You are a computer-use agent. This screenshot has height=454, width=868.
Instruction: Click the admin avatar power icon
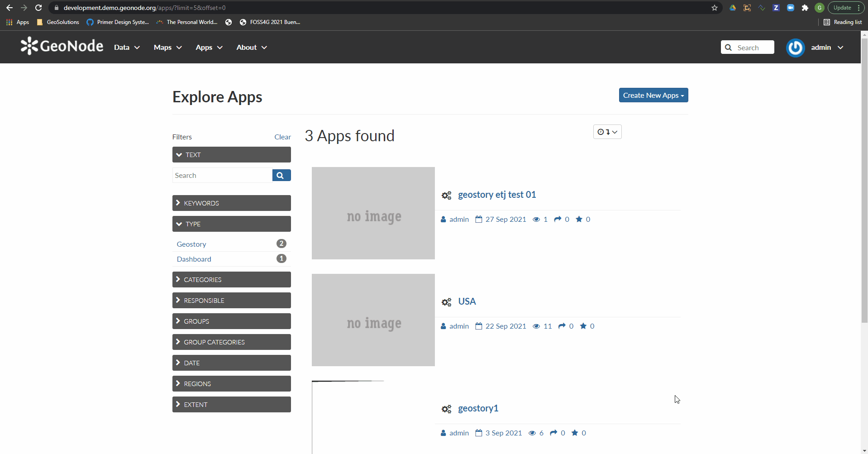795,48
